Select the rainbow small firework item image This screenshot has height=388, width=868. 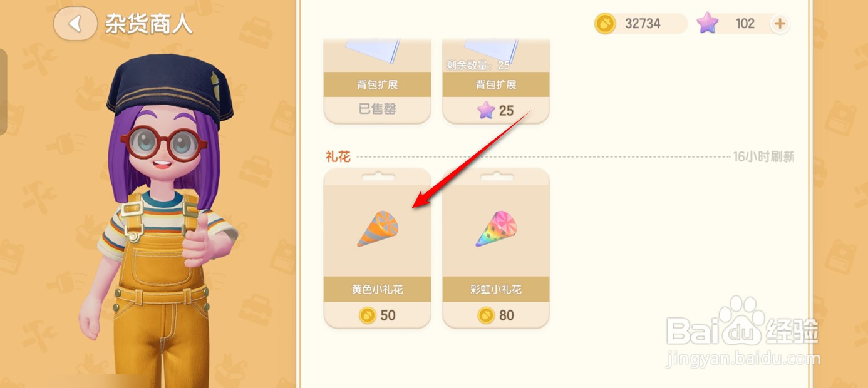click(x=496, y=228)
